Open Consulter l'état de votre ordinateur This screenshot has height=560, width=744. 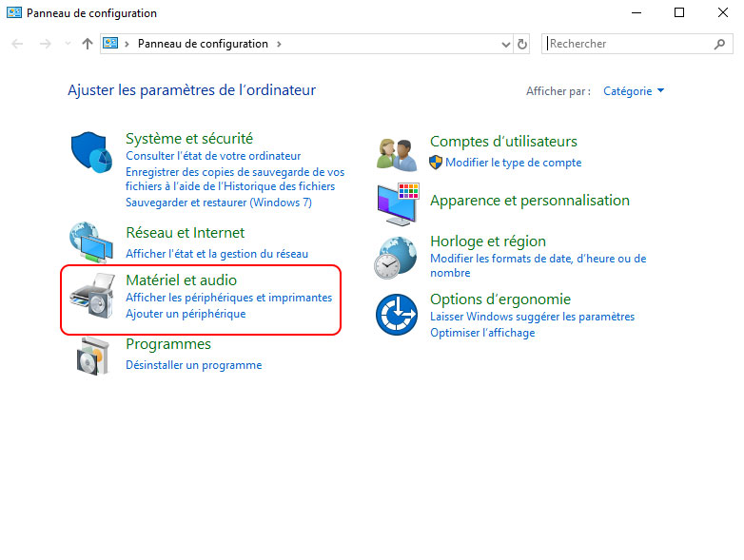pos(213,156)
